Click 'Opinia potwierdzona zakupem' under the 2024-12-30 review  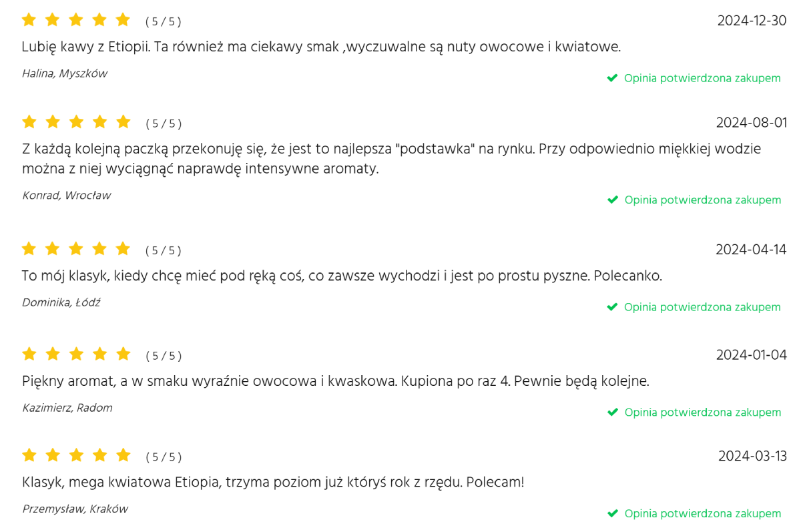(702, 78)
